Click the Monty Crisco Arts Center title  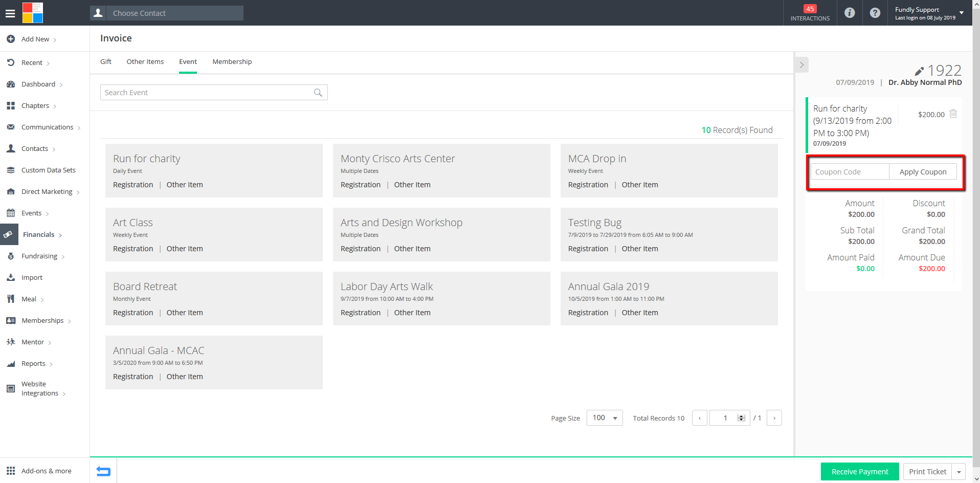[x=398, y=159]
